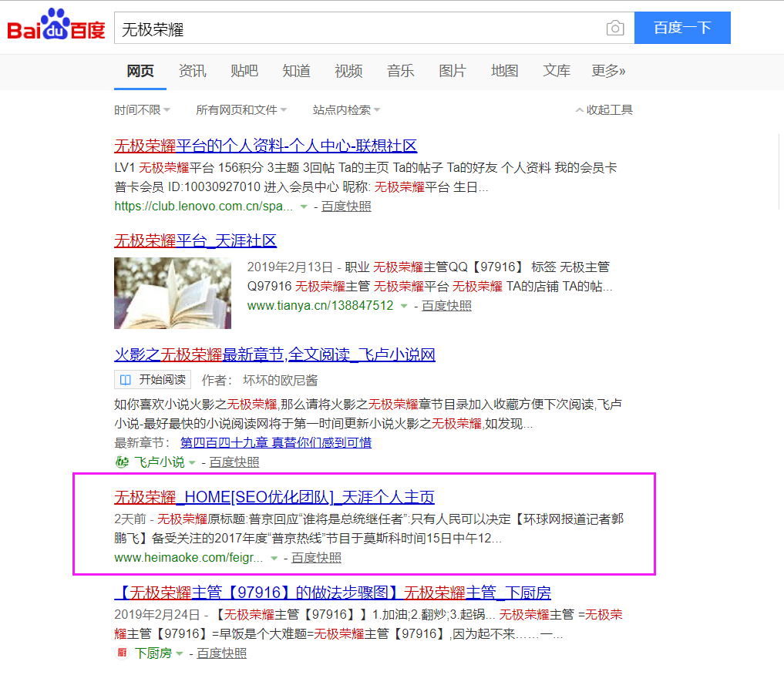Expand the arrow next to 下厨房 source
Screen dimensions: 784x675
(179, 653)
